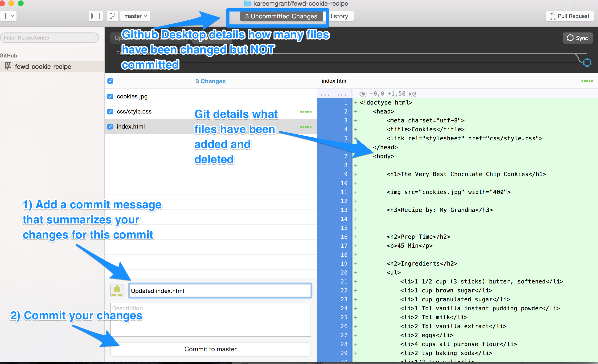Select the cookies.jpg file row
The image size is (598, 364).
210,97
